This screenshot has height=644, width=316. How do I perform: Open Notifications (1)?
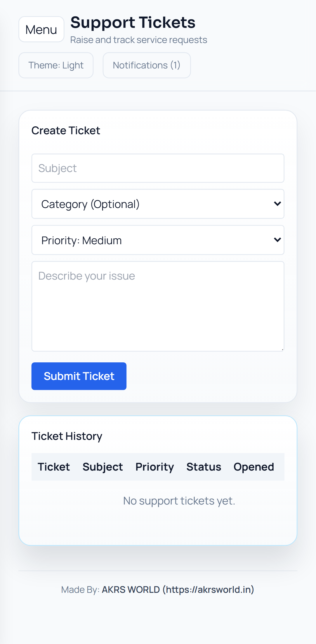coord(147,65)
